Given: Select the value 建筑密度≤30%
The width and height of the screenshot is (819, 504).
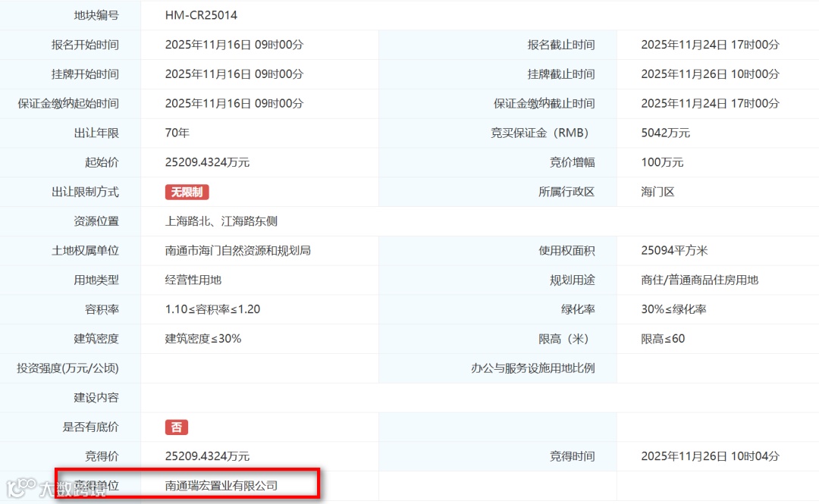Looking at the screenshot, I should [203, 339].
